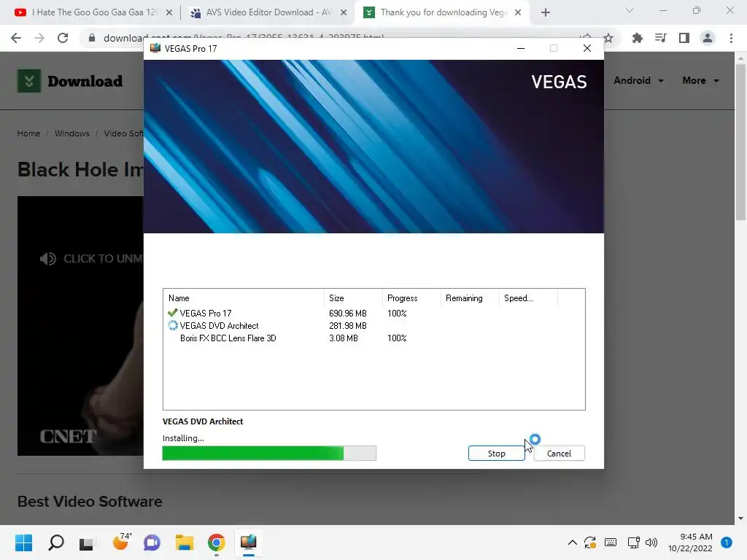Click the site lock icon in address bar
The image size is (747, 560).
[x=92, y=38]
